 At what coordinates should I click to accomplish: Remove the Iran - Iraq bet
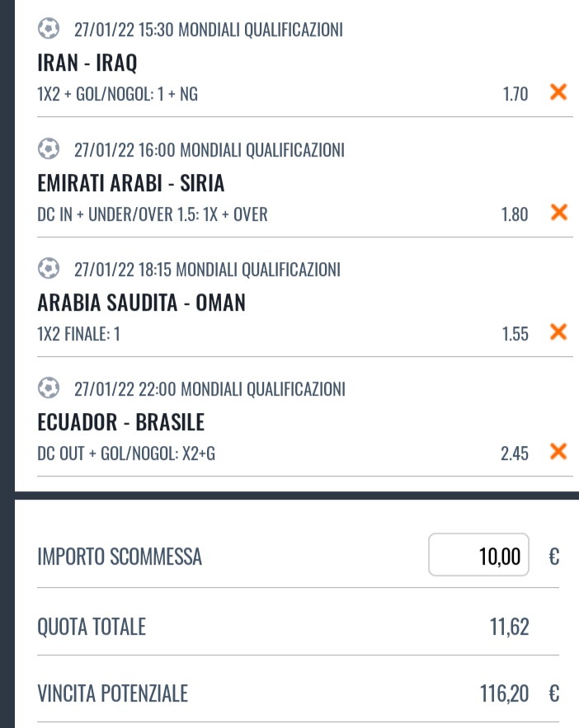(558, 92)
